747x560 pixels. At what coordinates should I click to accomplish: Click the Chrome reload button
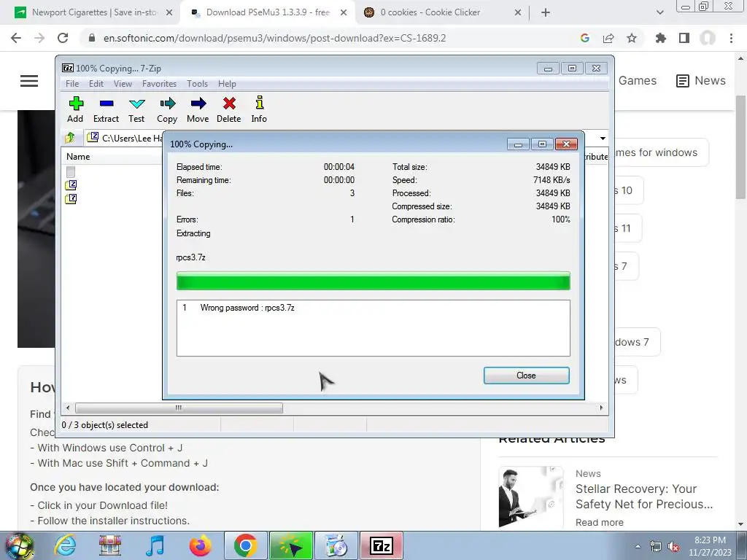coord(63,38)
